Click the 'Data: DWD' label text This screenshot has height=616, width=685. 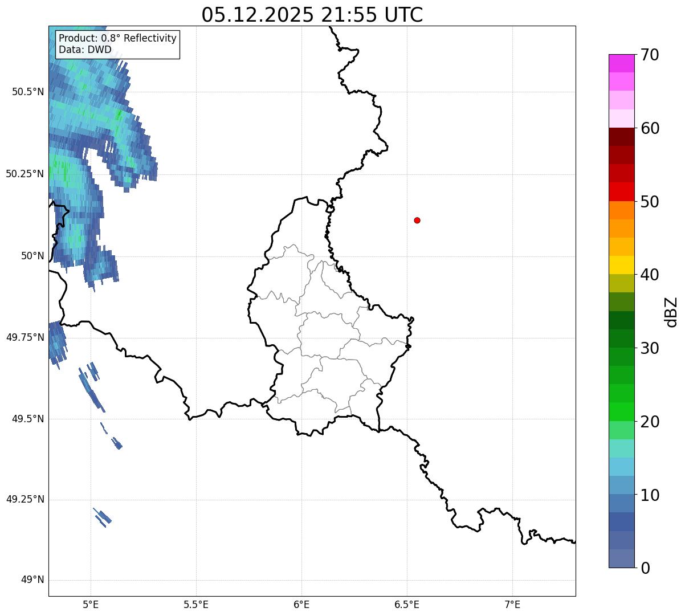click(x=85, y=50)
